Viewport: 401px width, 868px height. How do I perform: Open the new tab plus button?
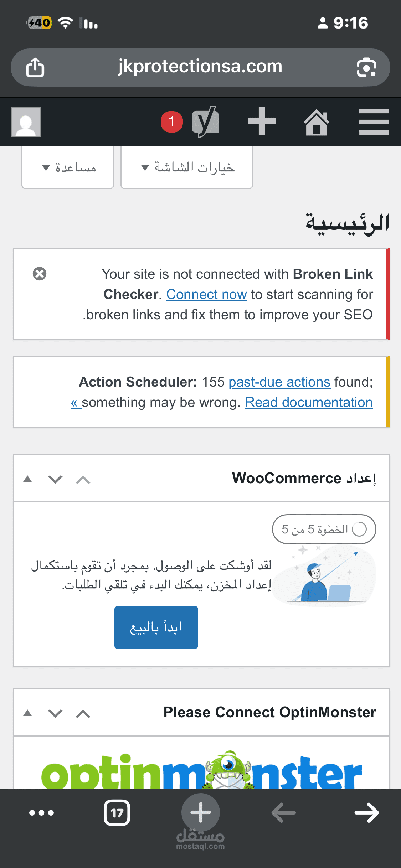[201, 812]
